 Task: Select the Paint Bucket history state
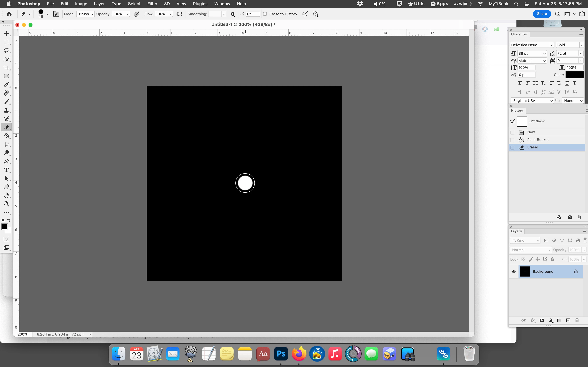pos(538,140)
